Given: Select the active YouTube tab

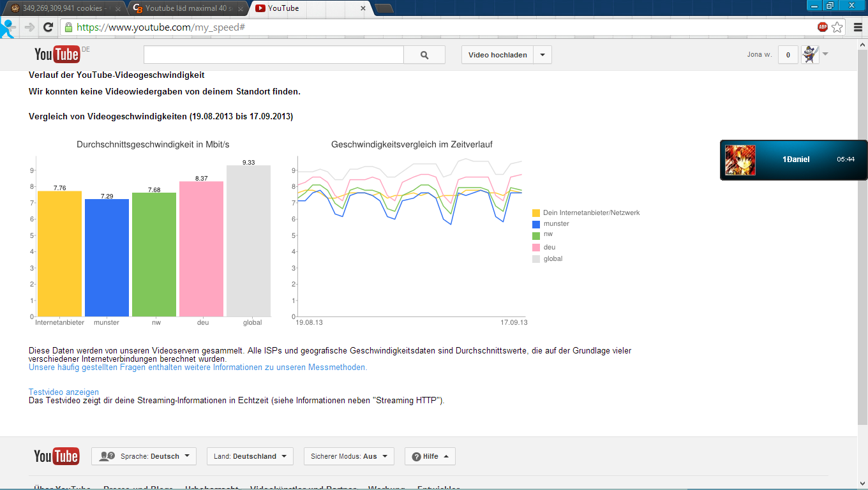Looking at the screenshot, I should click(309, 8).
